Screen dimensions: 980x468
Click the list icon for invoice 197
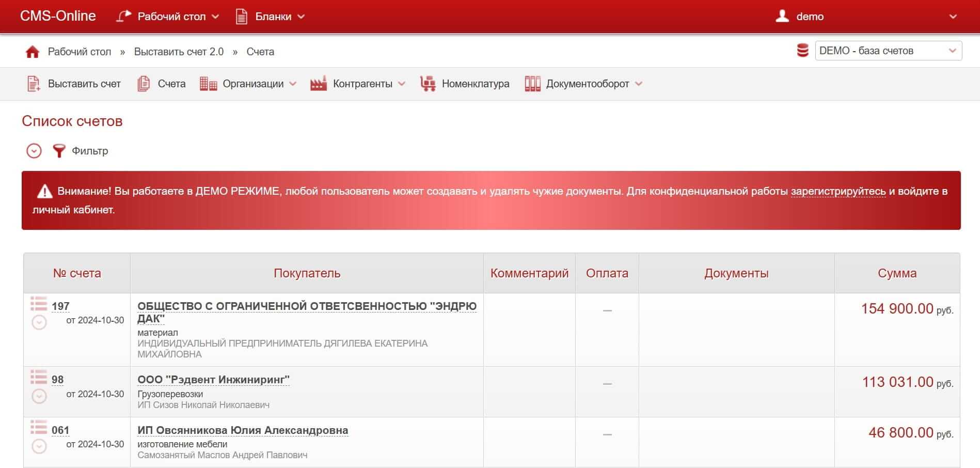pos(39,303)
